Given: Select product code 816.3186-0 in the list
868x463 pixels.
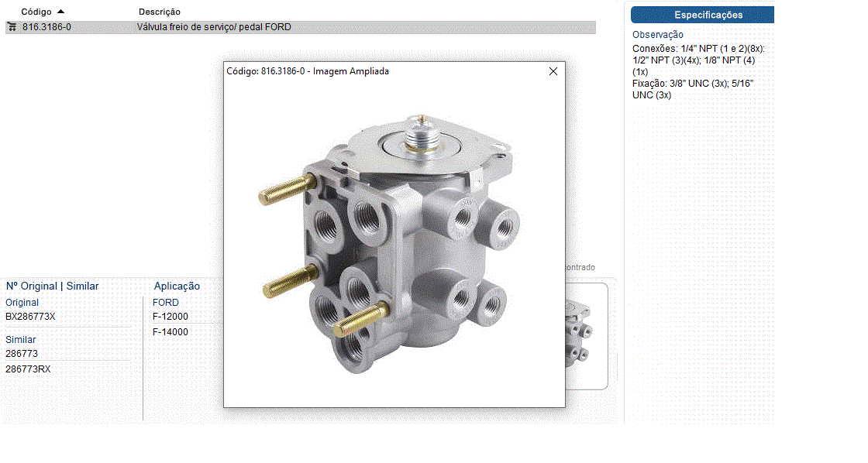Looking at the screenshot, I should pyautogui.click(x=46, y=27).
